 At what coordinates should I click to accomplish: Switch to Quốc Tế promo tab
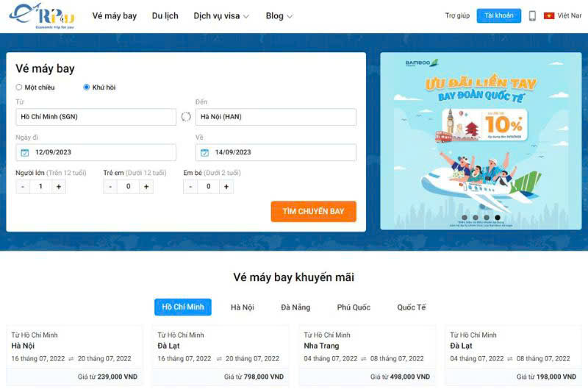(x=412, y=307)
